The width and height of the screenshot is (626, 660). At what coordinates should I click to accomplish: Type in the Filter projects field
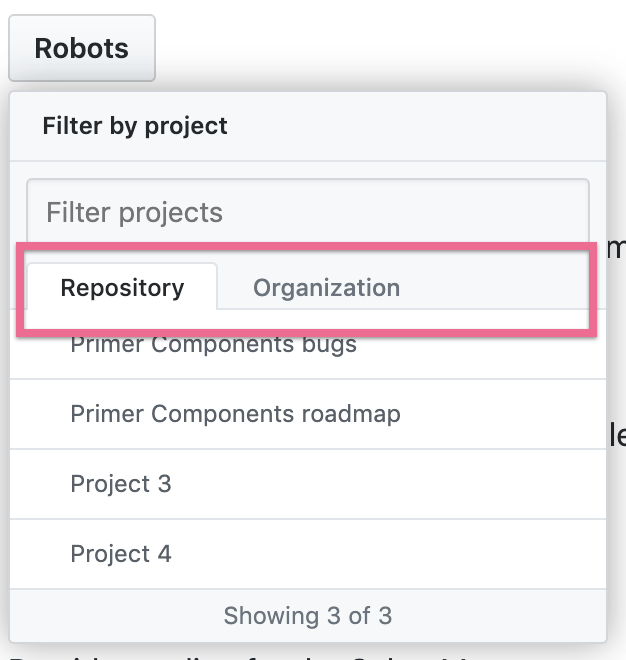click(x=307, y=212)
